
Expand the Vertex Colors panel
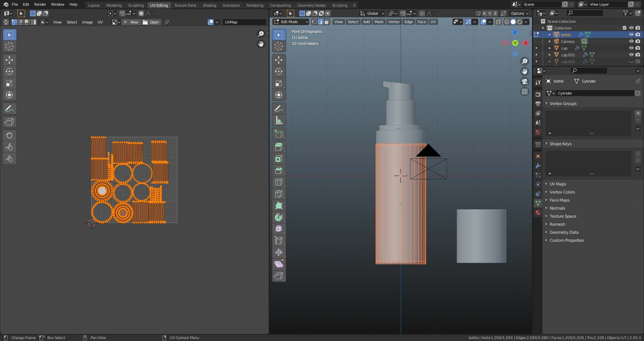[562, 192]
